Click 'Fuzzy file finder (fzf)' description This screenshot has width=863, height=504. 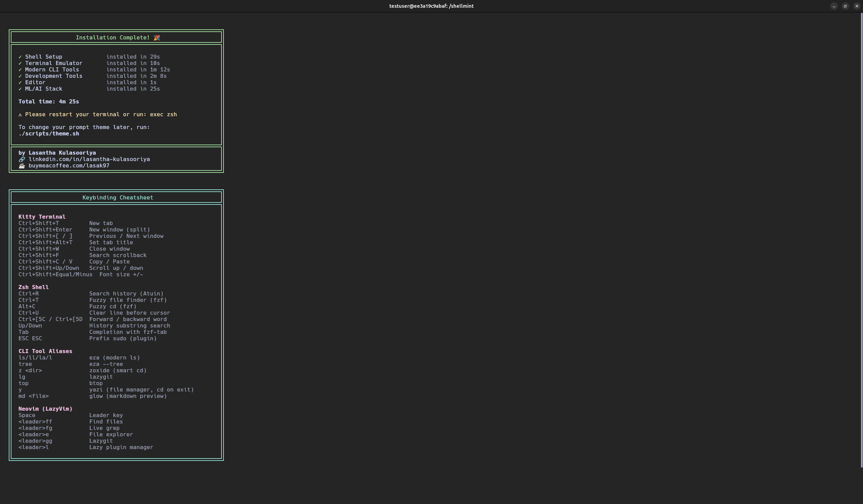pyautogui.click(x=128, y=300)
